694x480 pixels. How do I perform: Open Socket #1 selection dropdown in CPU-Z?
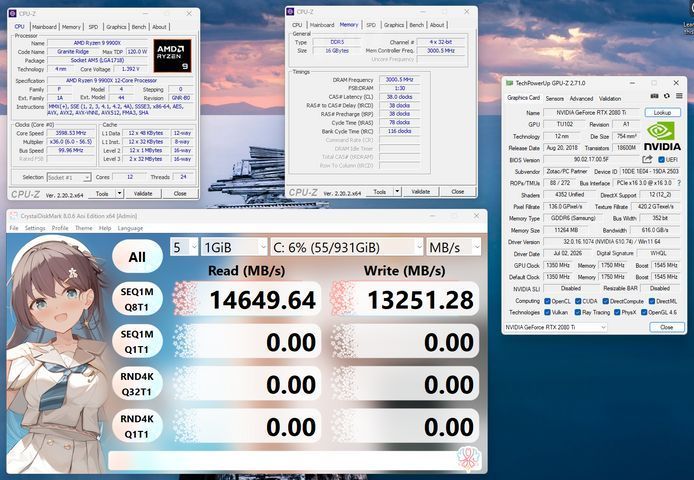click(69, 177)
